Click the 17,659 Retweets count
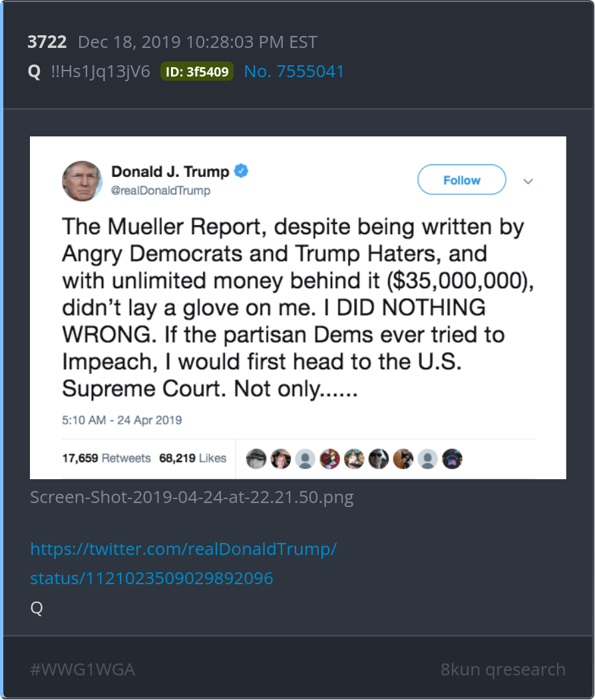595x700 pixels. pyautogui.click(x=106, y=458)
